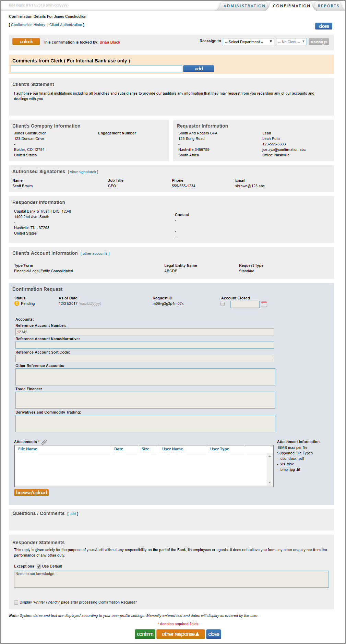
Task: Click the top close button
Action: point(324,26)
